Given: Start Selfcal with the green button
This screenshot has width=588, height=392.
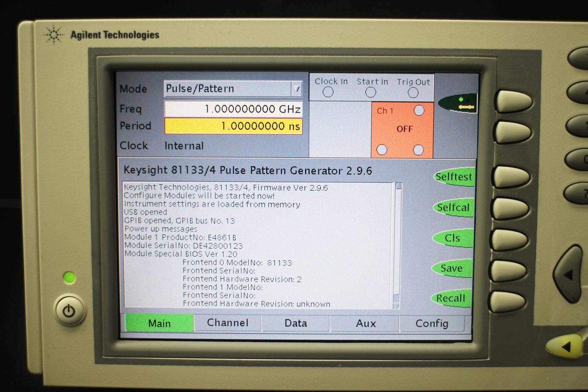Looking at the screenshot, I should click(x=453, y=208).
